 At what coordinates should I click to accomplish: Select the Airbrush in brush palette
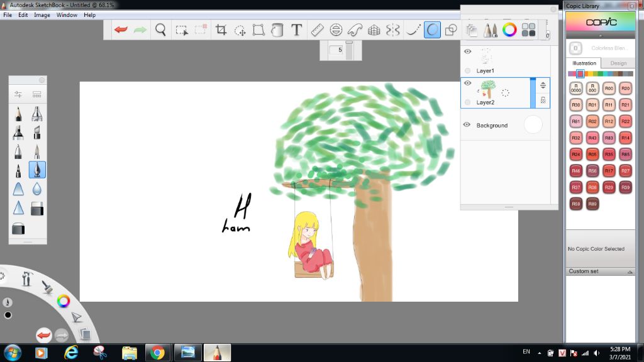point(37,114)
